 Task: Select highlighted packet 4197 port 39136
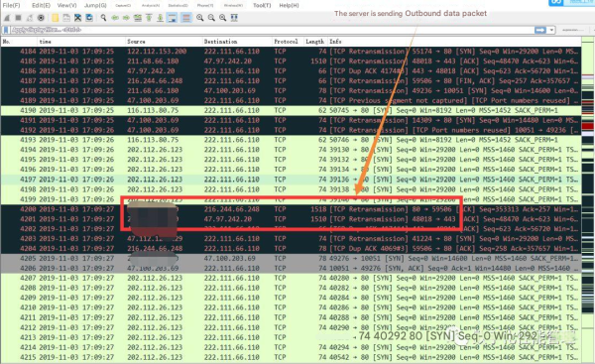[x=291, y=180]
